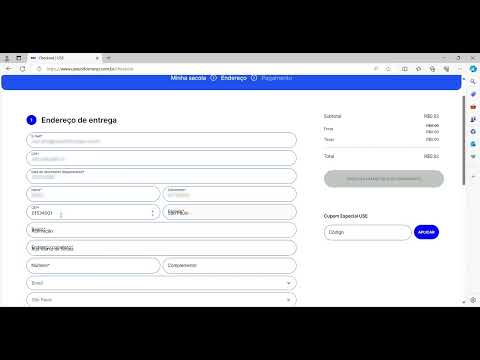Open the sidebar games icon
Screen dimensions: 480x360
tap(473, 119)
